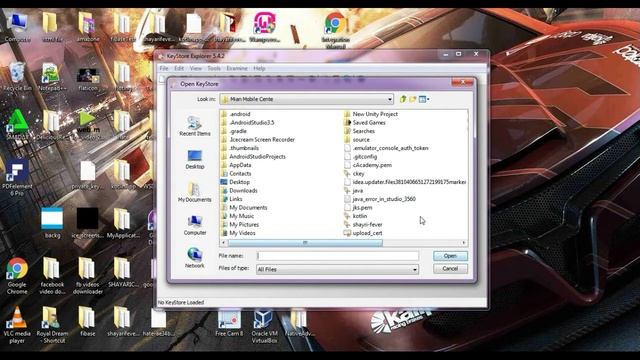Expand the Files of type dropdown

pos(414,269)
